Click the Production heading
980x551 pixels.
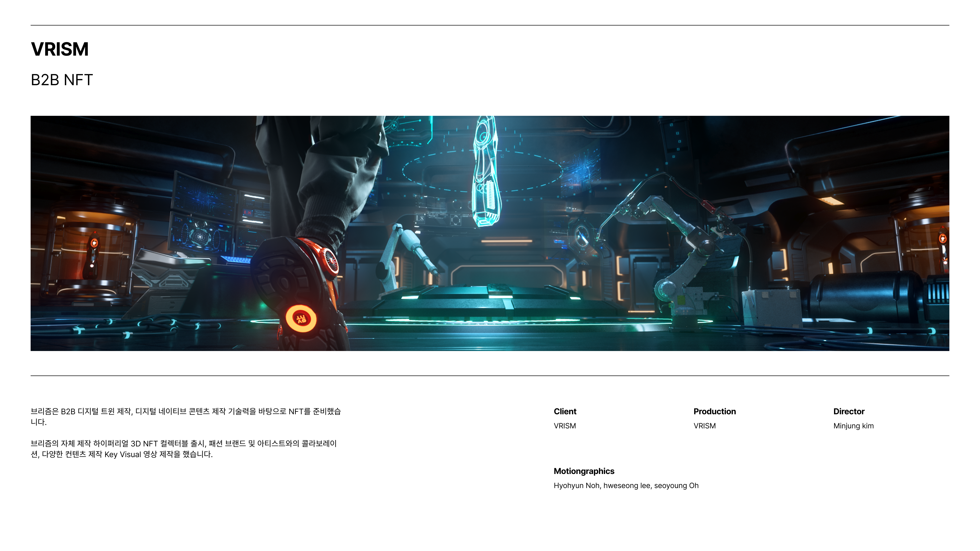715,411
